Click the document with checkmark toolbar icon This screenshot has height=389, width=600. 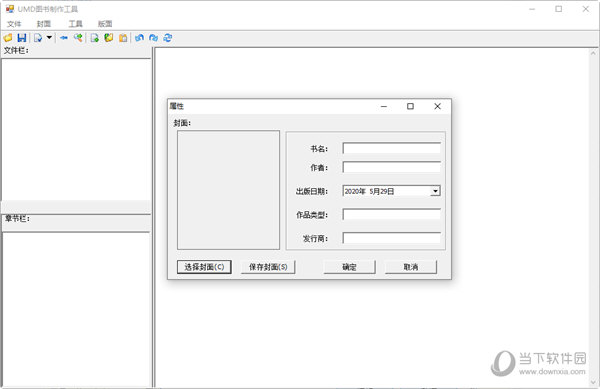(x=38, y=37)
